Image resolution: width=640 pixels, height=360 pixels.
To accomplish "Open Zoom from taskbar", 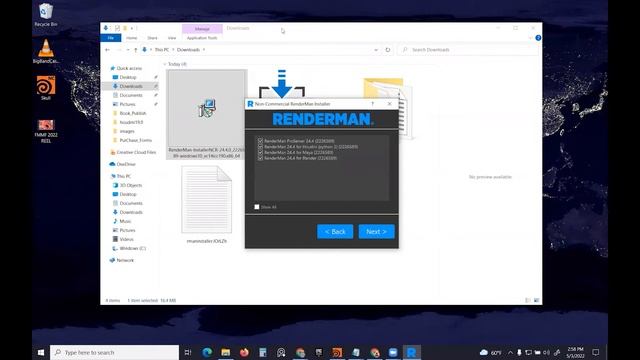I will pos(393,352).
